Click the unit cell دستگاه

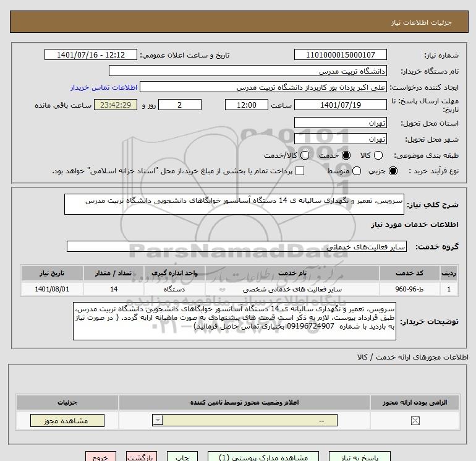pyautogui.click(x=174, y=289)
